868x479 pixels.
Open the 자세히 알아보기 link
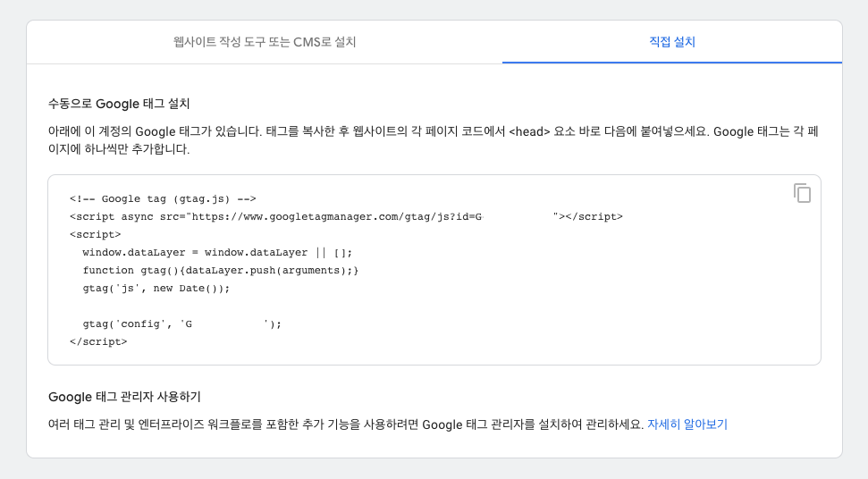tap(687, 424)
